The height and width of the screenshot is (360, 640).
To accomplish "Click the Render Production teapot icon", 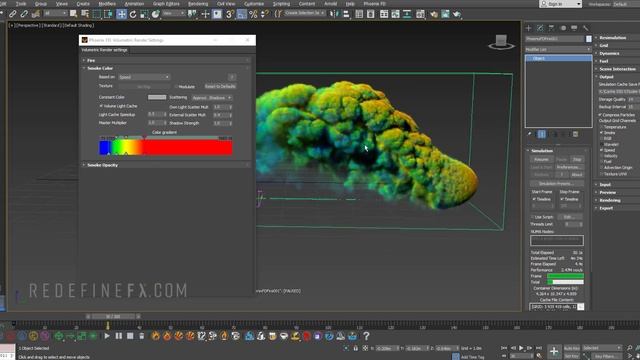I will (x=457, y=14).
